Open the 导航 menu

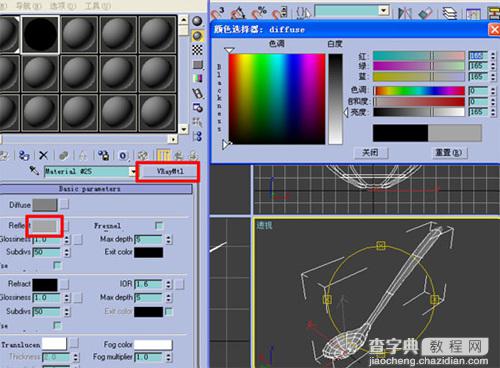(x=29, y=6)
